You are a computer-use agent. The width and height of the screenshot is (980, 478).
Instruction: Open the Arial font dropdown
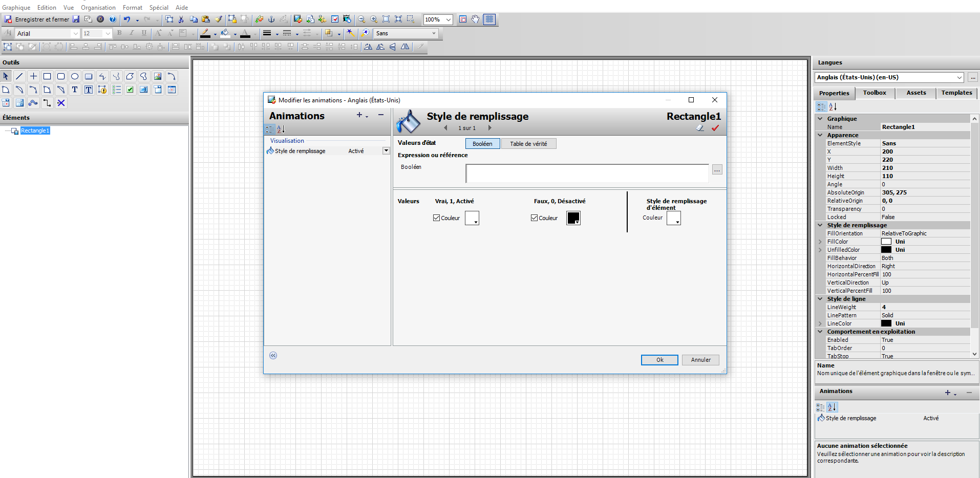(x=75, y=33)
